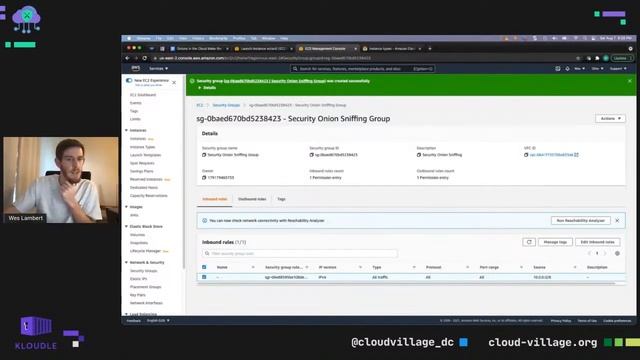Open the Window menu in macOS menu bar
This screenshot has height=360, width=640.
pyautogui.click(x=269, y=38)
